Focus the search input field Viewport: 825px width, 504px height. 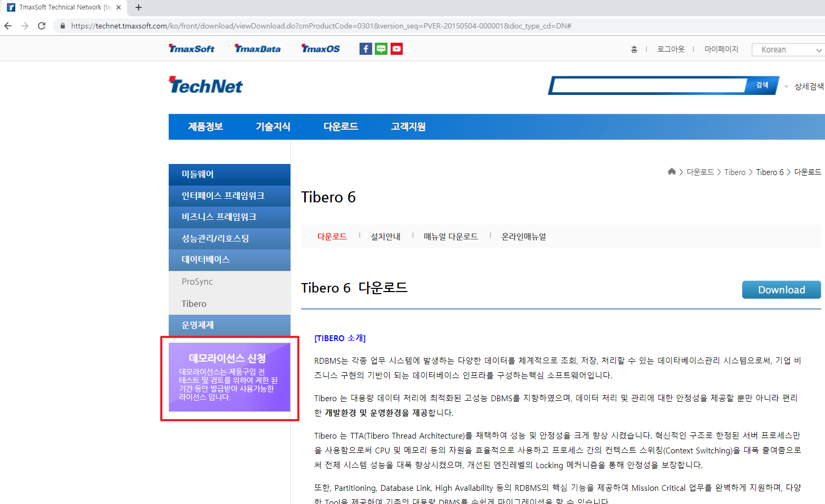(x=649, y=85)
